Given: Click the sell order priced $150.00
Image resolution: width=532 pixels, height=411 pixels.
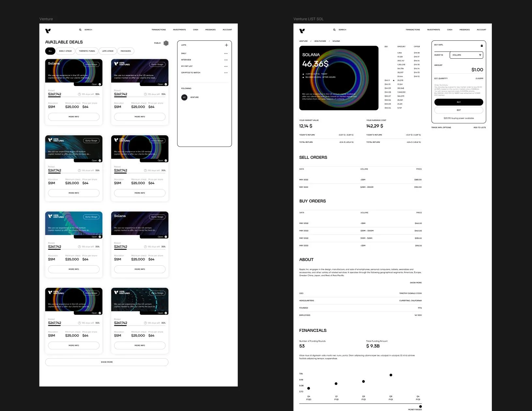Looking at the screenshot, I should coord(360,187).
